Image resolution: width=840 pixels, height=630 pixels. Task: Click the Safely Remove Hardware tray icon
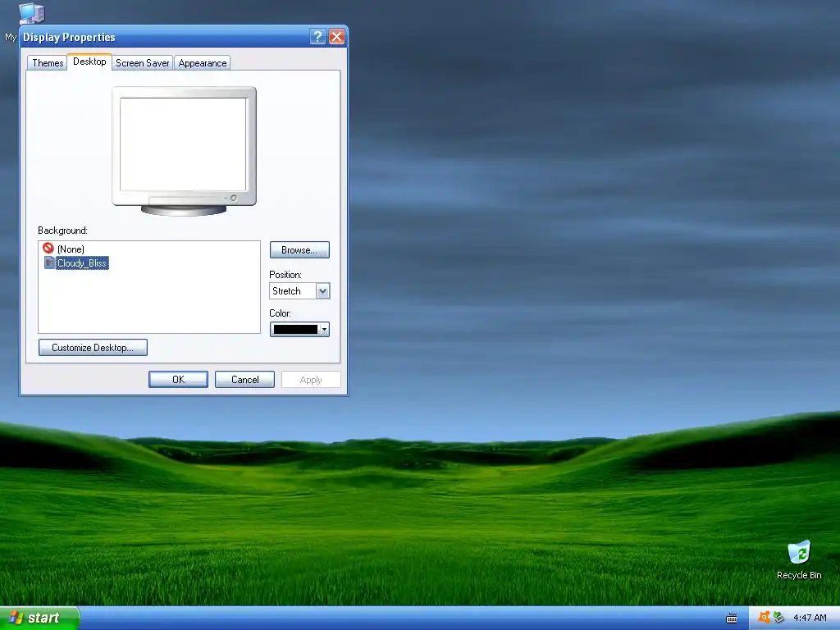pyautogui.click(x=778, y=618)
